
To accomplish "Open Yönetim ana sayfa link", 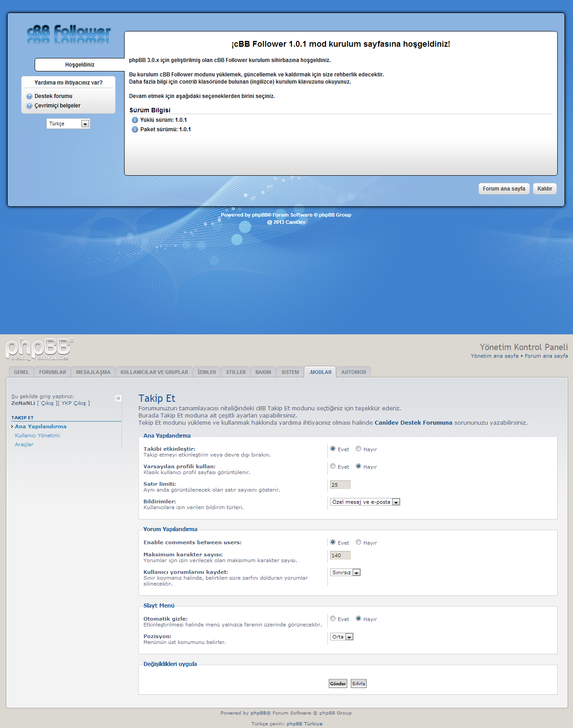I will point(494,356).
